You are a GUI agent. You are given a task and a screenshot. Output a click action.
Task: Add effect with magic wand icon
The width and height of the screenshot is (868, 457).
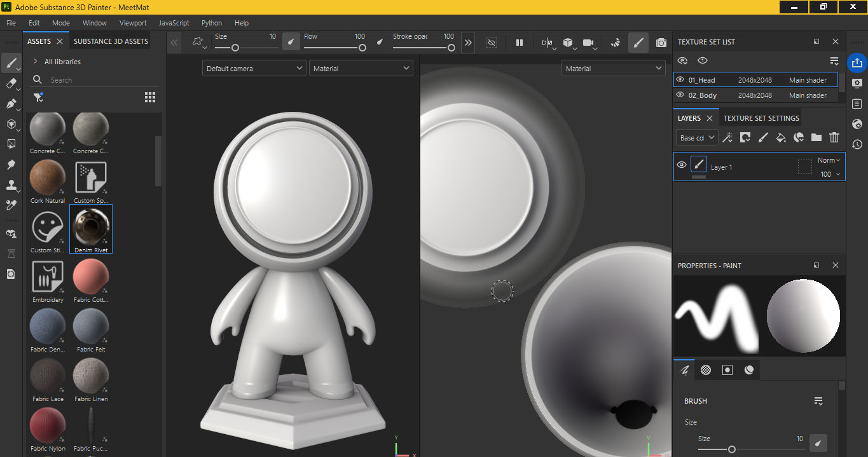click(728, 137)
